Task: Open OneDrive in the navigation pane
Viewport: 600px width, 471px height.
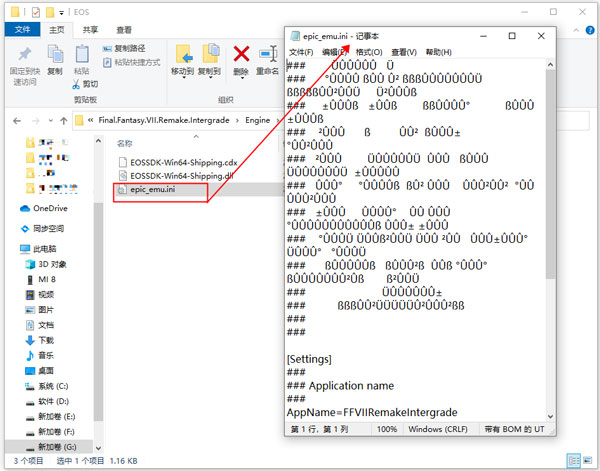Action: (x=48, y=208)
